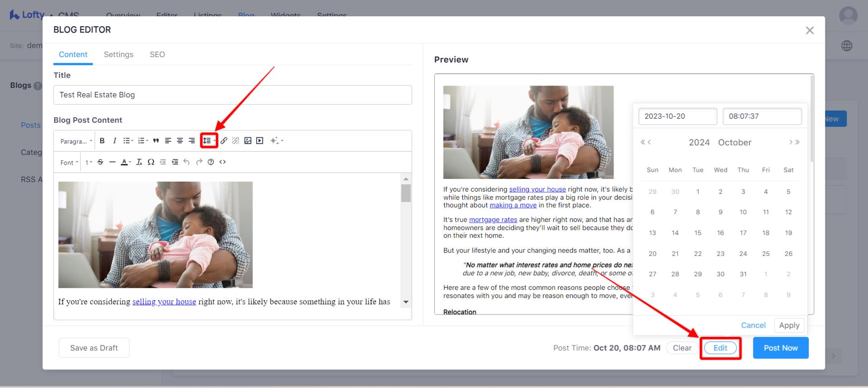Open the font size dropdown

(89, 163)
